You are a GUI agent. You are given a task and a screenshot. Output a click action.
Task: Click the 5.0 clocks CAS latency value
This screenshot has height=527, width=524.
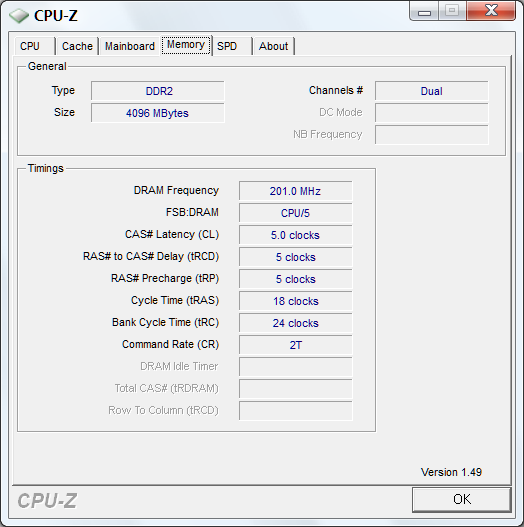295,235
